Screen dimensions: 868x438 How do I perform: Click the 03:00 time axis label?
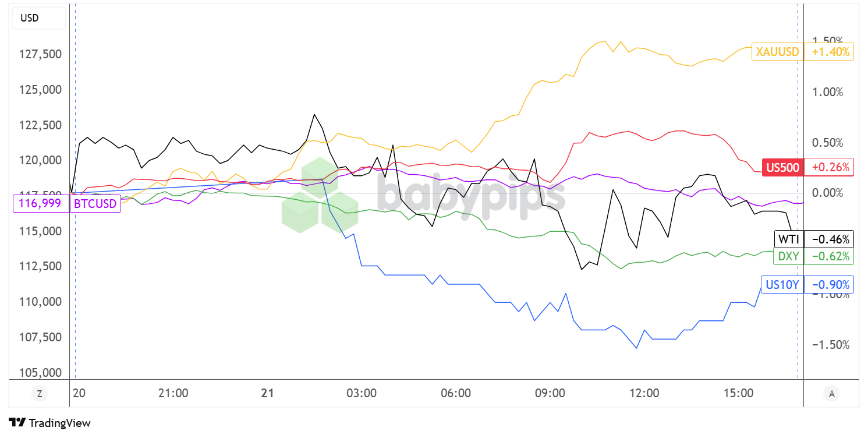(x=361, y=394)
